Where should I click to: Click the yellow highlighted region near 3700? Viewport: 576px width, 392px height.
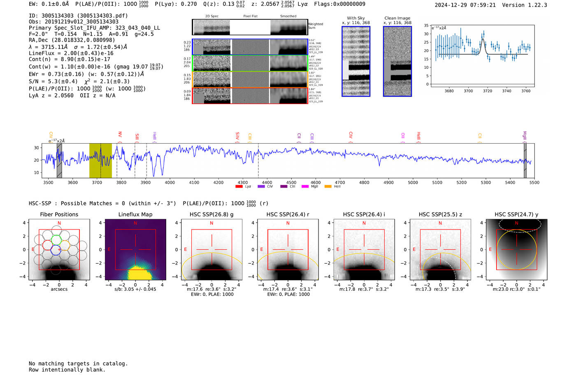coord(100,160)
